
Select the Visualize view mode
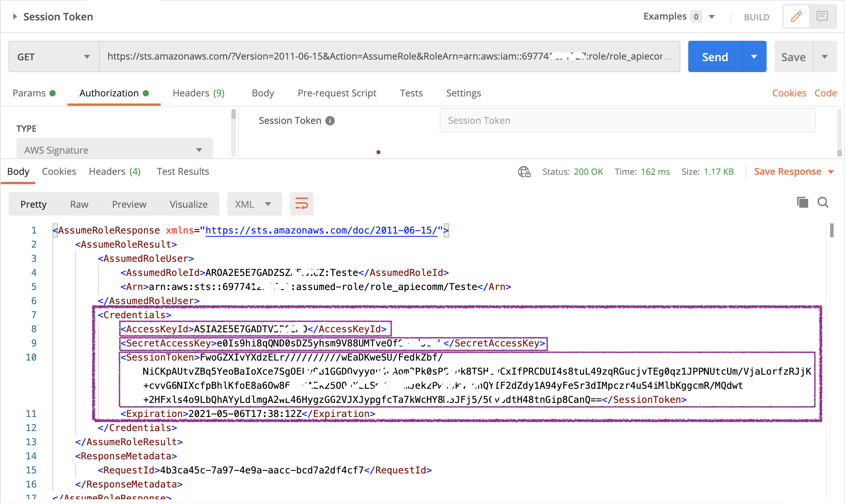click(189, 204)
